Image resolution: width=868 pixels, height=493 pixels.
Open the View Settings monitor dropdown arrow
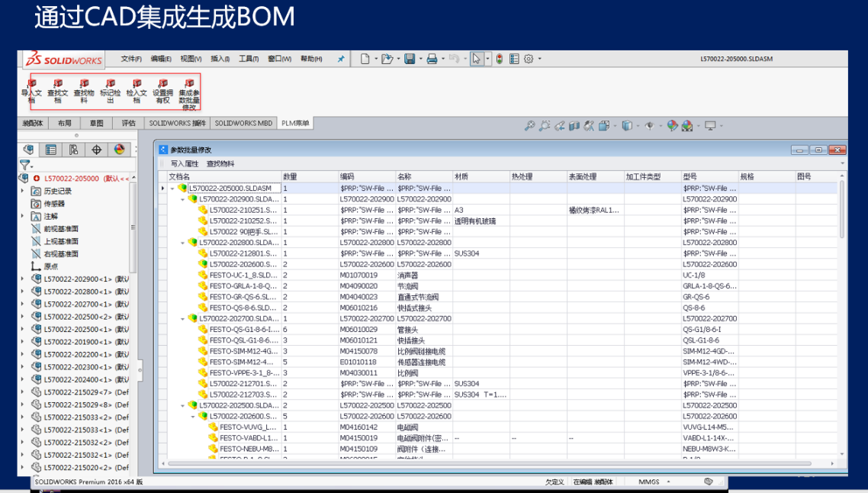pyautogui.click(x=722, y=126)
